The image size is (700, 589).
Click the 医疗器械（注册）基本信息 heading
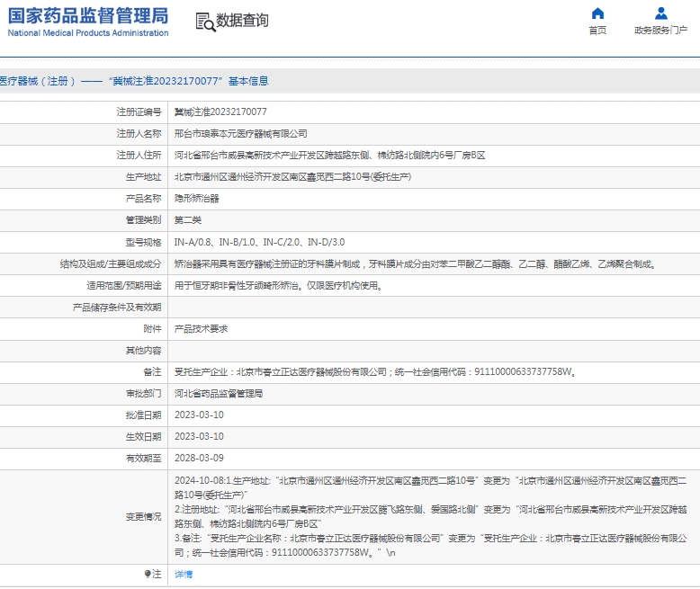133,81
